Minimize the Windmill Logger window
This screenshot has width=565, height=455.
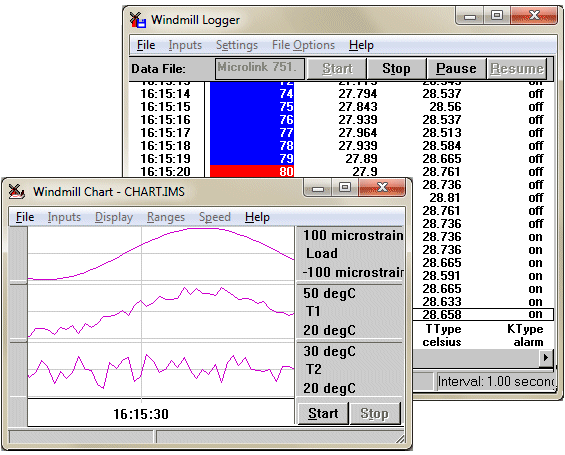(x=470, y=16)
